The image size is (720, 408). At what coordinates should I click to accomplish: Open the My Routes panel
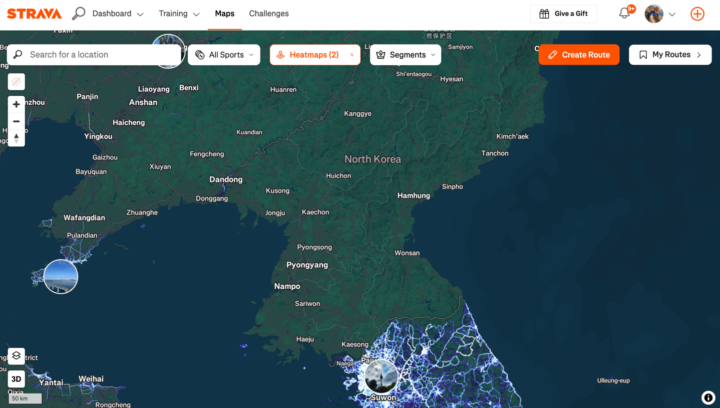point(670,55)
